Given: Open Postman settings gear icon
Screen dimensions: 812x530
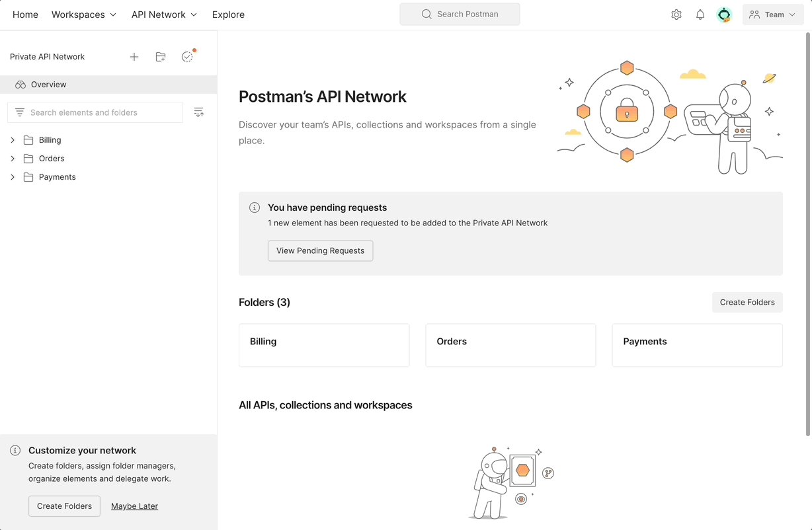Looking at the screenshot, I should [676, 14].
